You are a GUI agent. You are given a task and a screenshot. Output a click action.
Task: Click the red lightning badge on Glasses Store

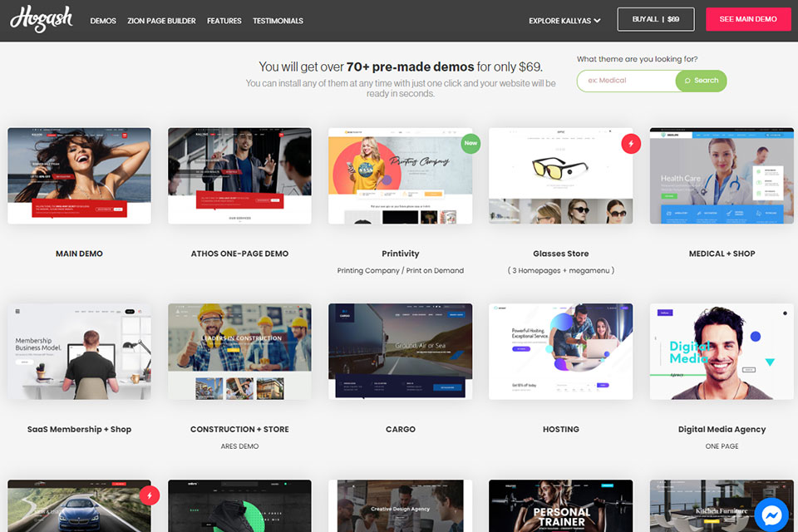click(631, 144)
